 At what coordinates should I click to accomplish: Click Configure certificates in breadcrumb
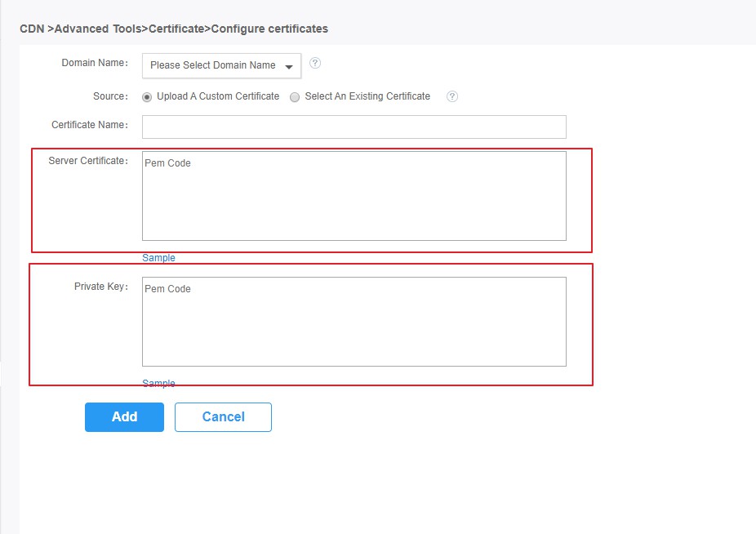[269, 29]
